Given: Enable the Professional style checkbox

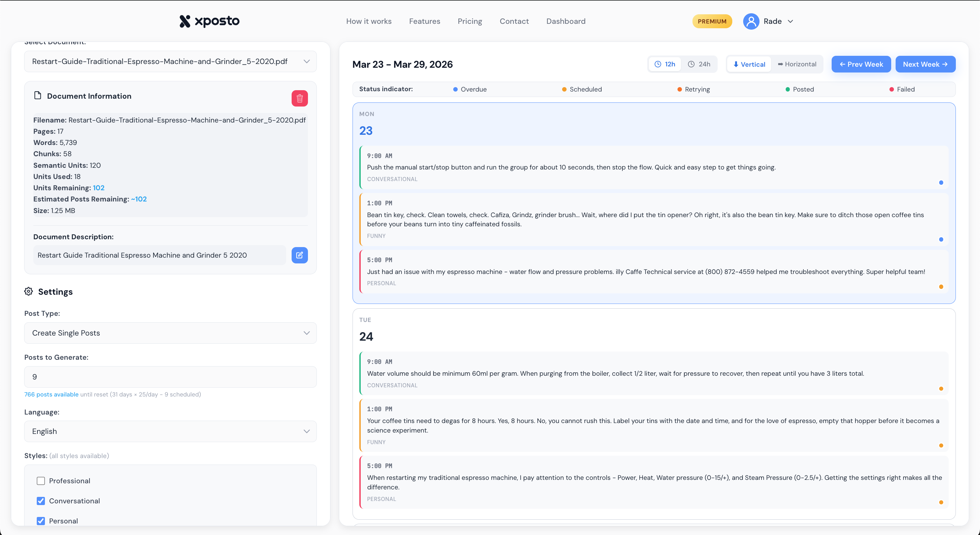Looking at the screenshot, I should pos(41,481).
